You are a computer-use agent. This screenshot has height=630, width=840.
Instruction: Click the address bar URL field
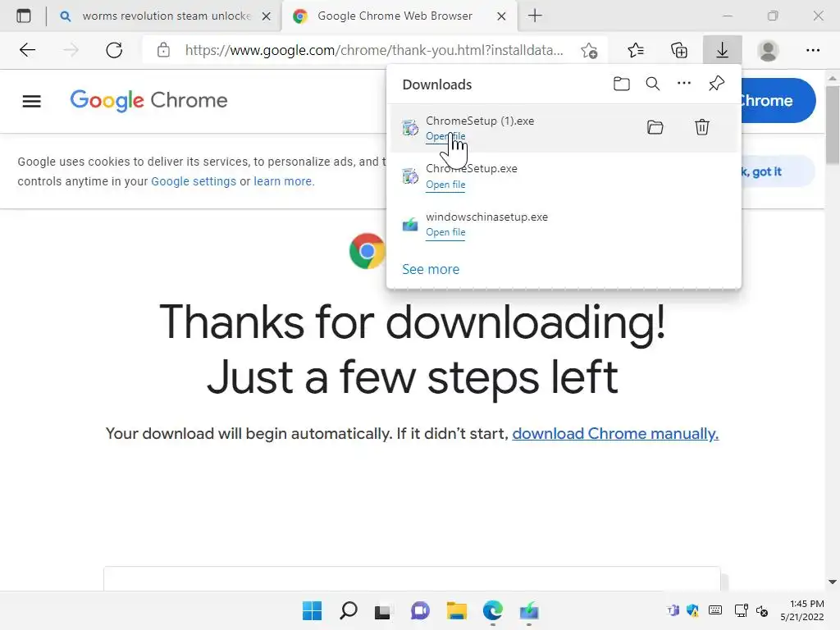point(374,50)
